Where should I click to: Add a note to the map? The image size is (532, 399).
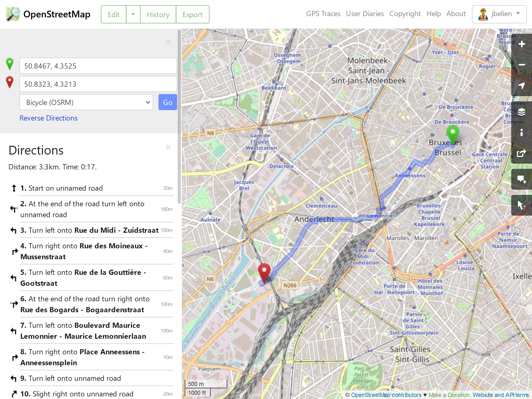coord(522,179)
